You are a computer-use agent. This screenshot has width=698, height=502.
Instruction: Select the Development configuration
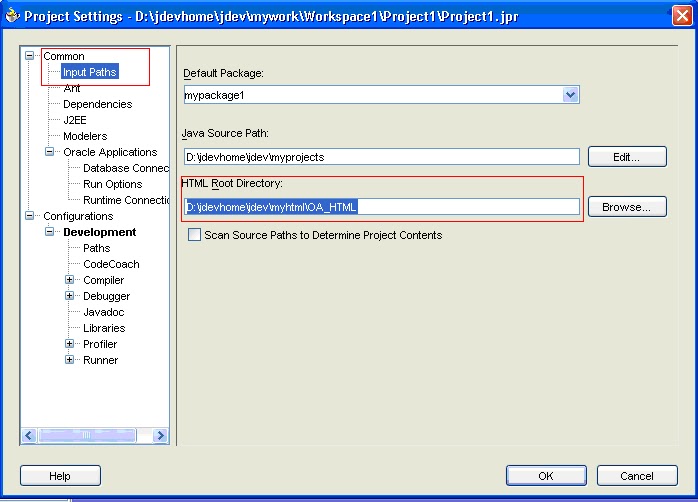(x=100, y=232)
